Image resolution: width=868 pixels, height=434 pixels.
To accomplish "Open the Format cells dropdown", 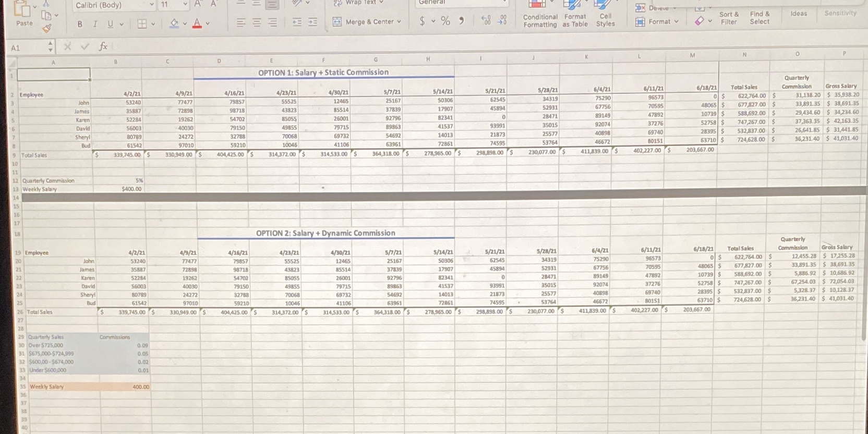I will (657, 21).
